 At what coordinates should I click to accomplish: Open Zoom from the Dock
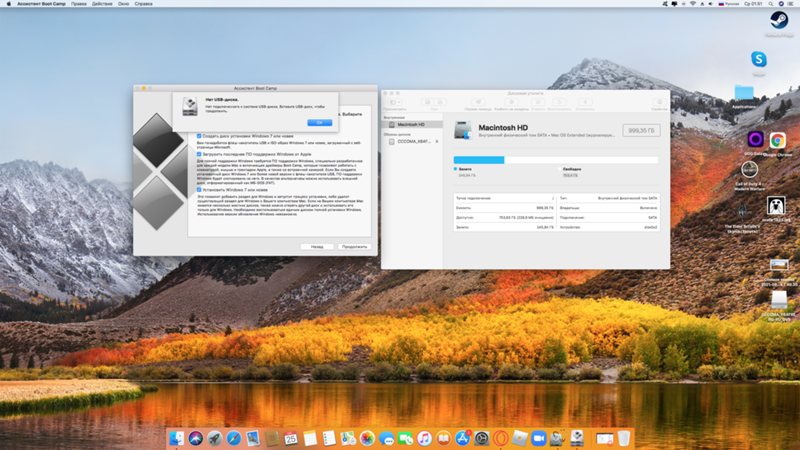[x=538, y=438]
